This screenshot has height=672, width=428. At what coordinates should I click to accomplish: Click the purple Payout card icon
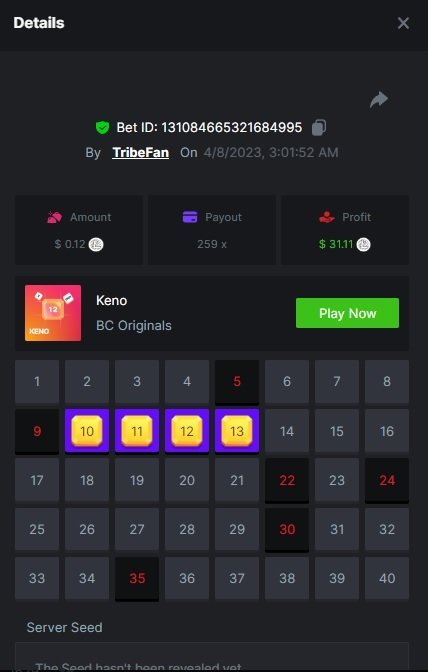pyautogui.click(x=190, y=217)
